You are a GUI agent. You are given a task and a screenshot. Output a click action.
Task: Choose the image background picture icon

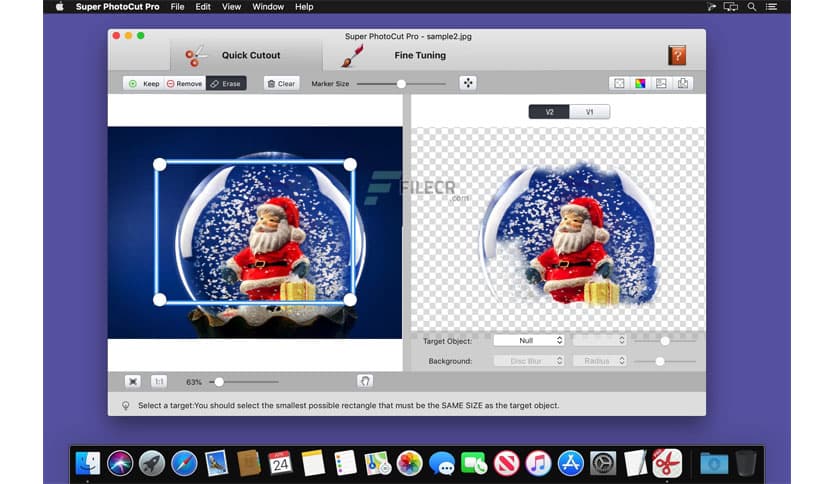tap(661, 84)
